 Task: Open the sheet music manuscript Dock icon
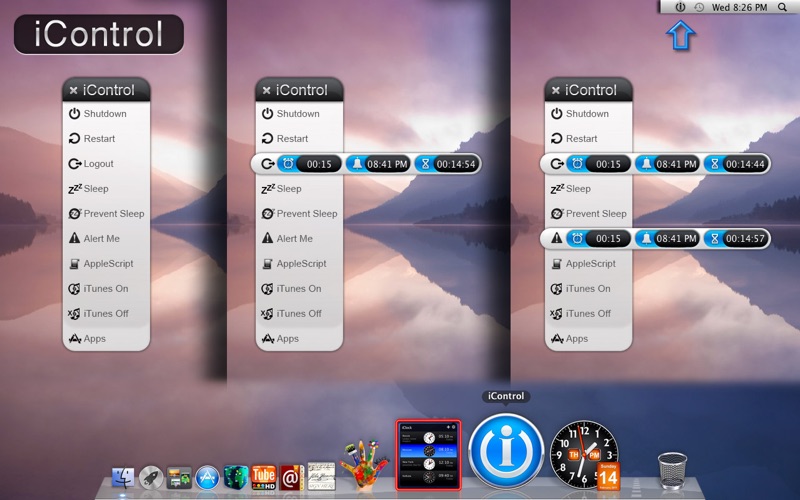[x=321, y=477]
